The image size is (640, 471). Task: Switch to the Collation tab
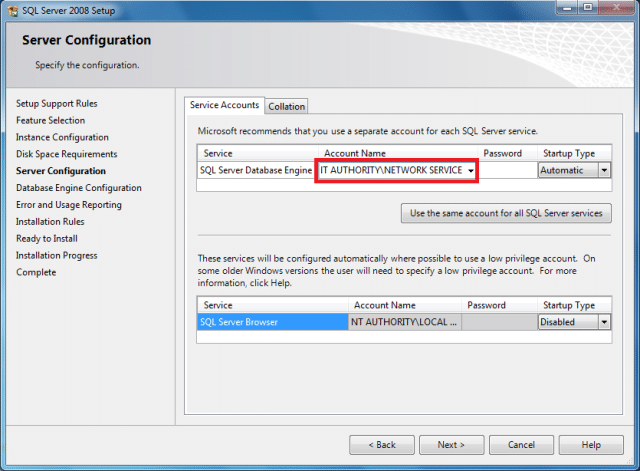[287, 106]
